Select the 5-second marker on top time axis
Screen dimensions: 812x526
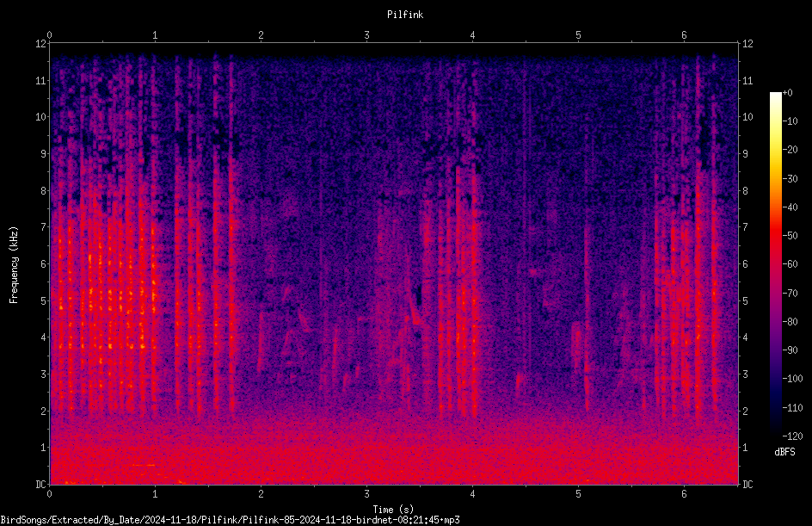click(x=578, y=34)
